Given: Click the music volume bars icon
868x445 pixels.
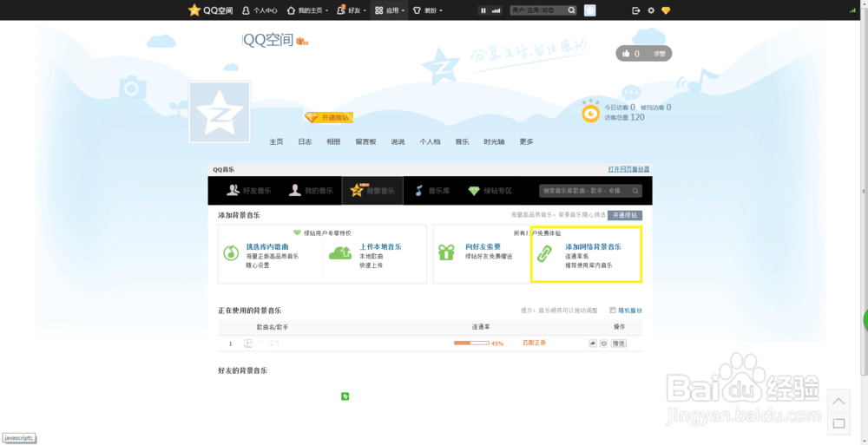Looking at the screenshot, I should tap(496, 10).
